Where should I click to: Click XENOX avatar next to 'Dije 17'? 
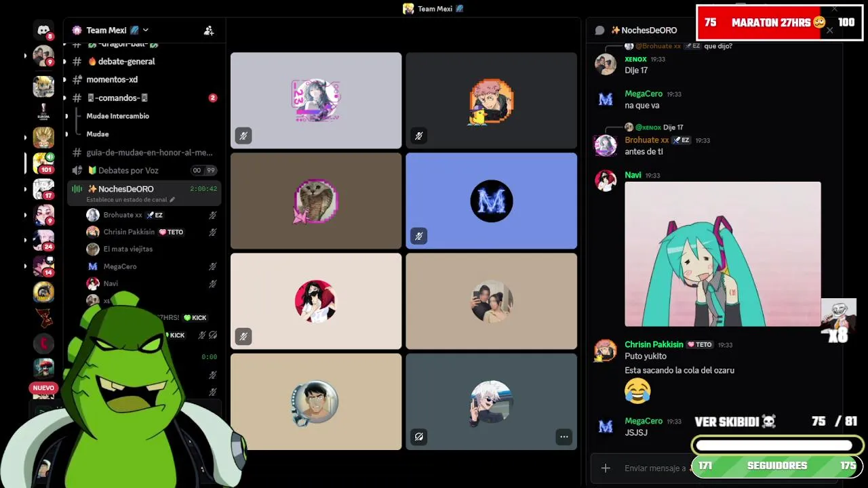(606, 64)
